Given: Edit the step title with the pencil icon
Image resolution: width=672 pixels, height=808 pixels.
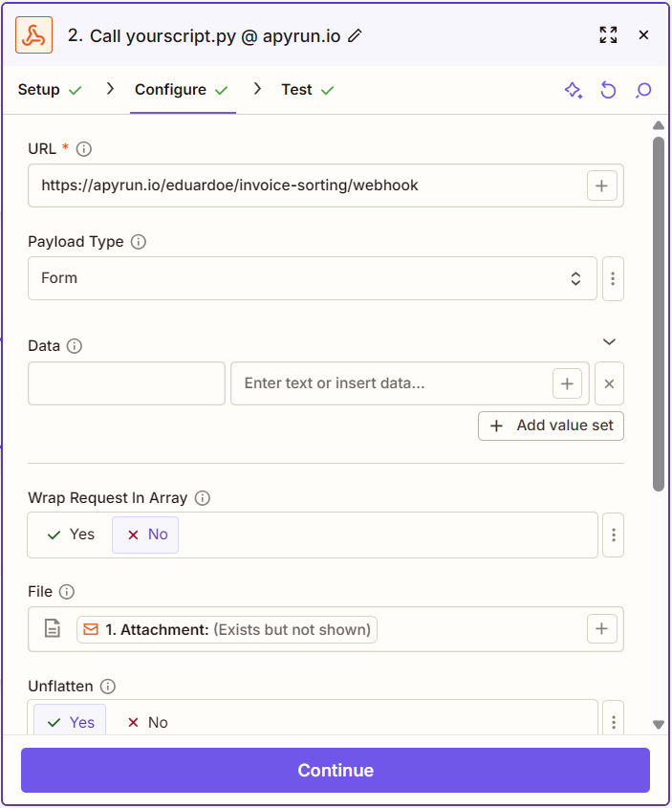Looking at the screenshot, I should pyautogui.click(x=355, y=34).
